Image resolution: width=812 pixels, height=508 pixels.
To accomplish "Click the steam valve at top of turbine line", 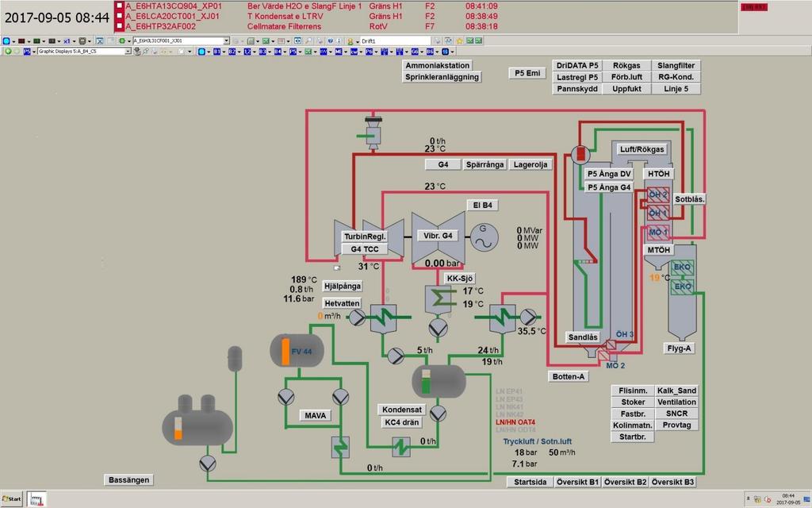I will point(373,133).
